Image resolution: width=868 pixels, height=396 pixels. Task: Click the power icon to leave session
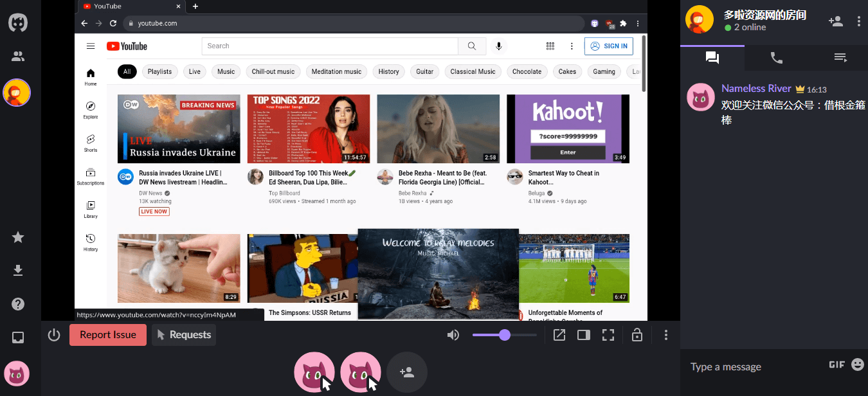54,335
